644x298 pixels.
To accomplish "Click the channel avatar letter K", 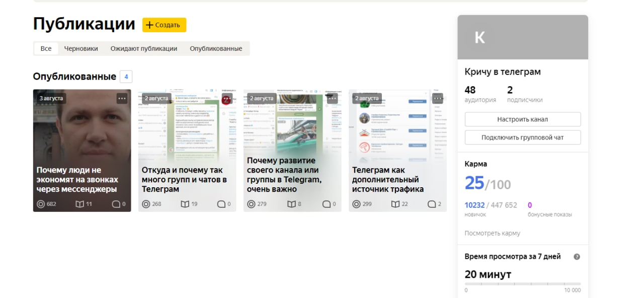I will coord(480,38).
